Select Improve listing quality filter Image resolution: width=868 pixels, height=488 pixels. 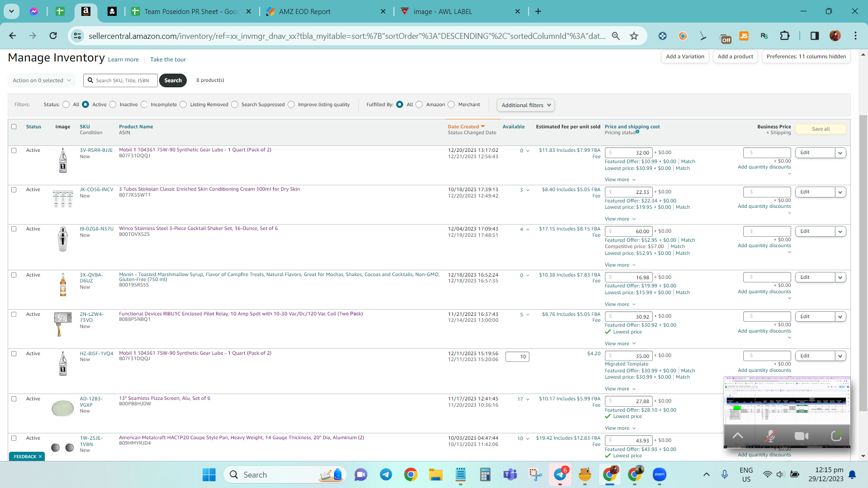(291, 105)
